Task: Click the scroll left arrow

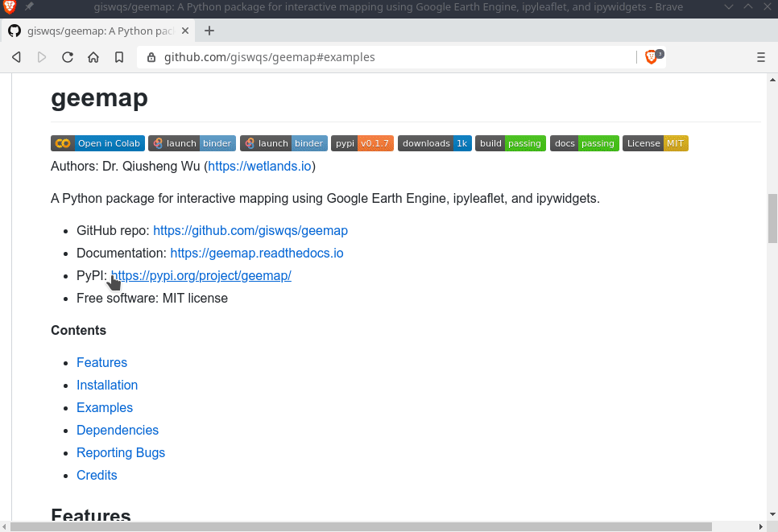Action: click(x=5, y=526)
